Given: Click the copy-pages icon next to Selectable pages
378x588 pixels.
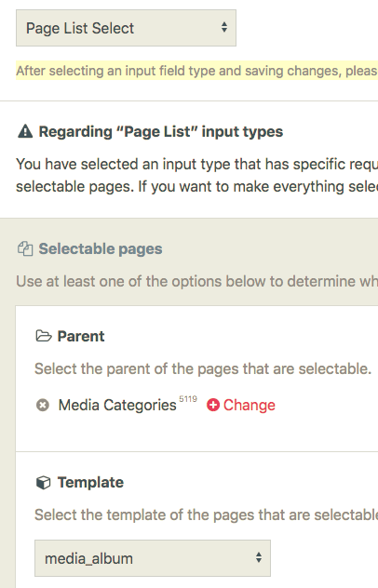Looking at the screenshot, I should coord(25,249).
